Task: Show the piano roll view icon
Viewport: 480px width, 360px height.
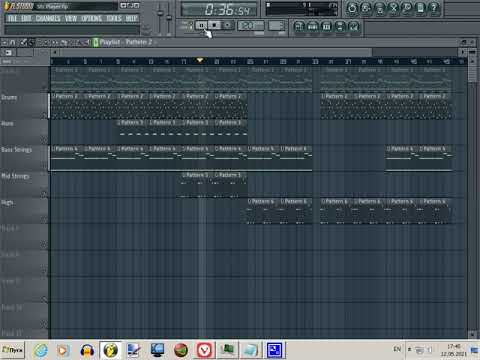Action: [x=326, y=26]
